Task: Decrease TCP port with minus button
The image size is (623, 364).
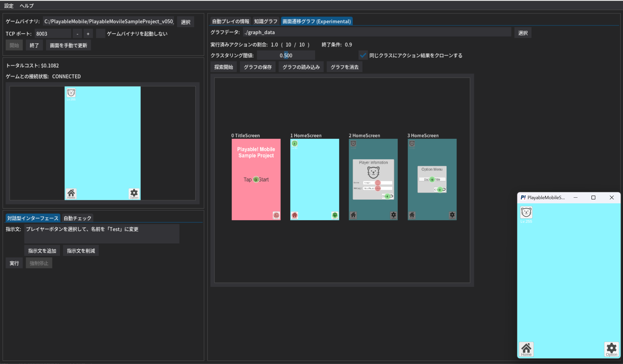Action: pyautogui.click(x=77, y=34)
